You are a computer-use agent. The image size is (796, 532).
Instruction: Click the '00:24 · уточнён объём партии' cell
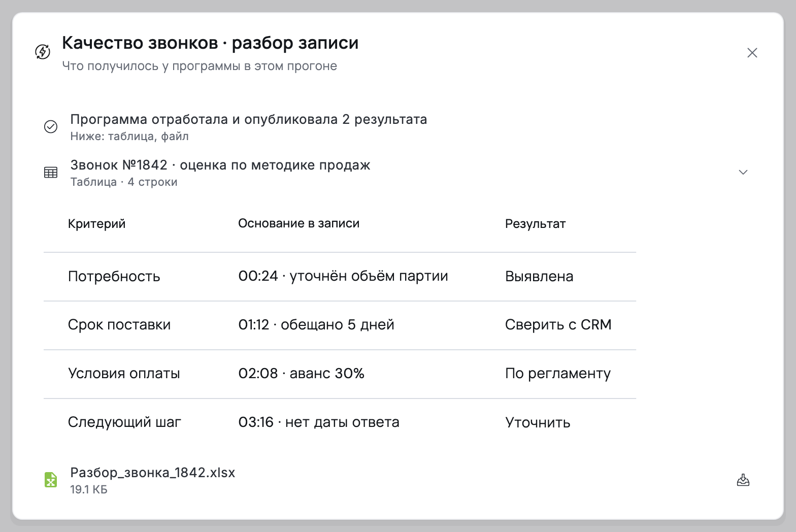pyautogui.click(x=343, y=276)
